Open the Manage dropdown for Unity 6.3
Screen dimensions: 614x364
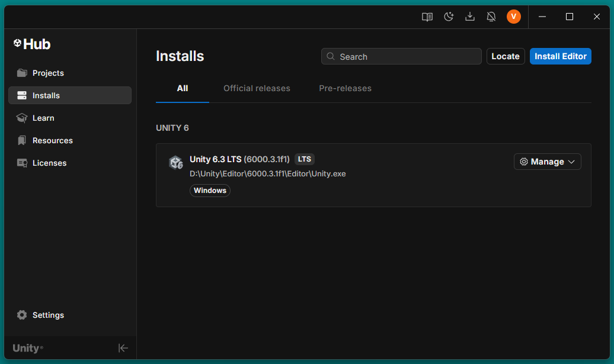[547, 162]
